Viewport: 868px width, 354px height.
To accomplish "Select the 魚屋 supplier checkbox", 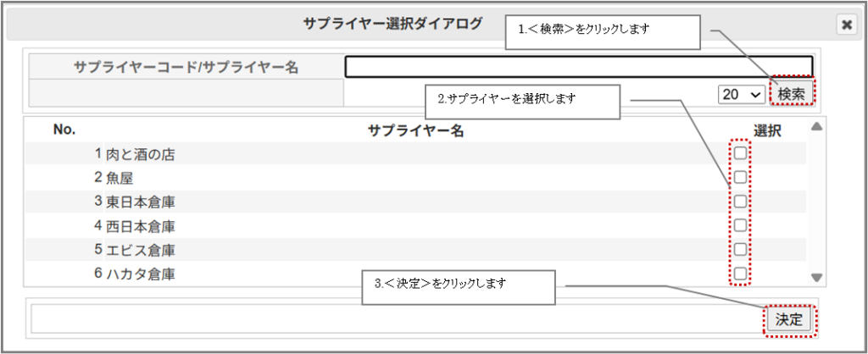I will (x=740, y=177).
